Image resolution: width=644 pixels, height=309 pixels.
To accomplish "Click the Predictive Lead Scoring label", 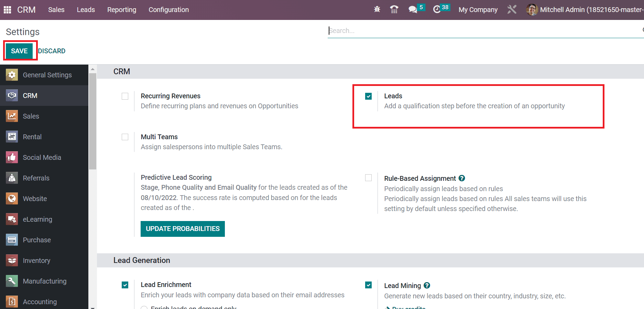I will [176, 177].
